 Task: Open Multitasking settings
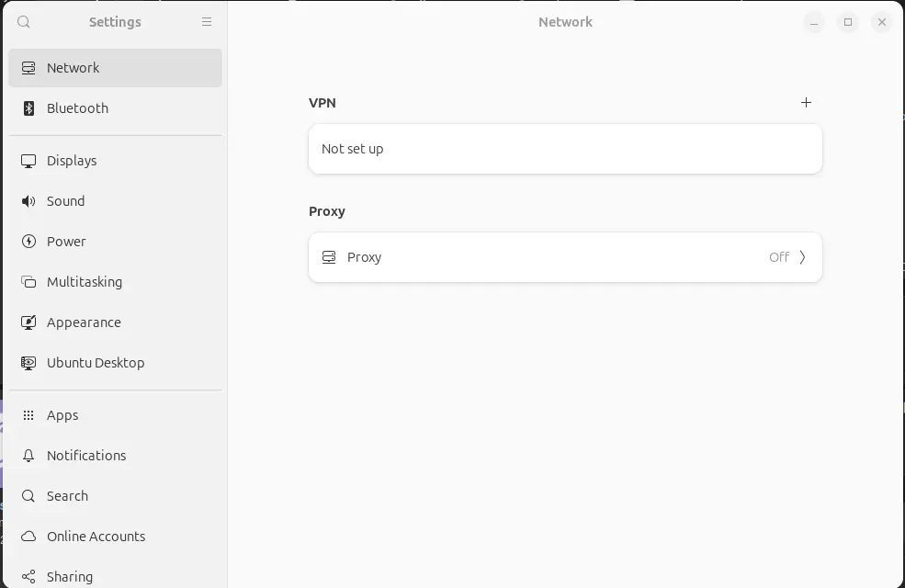point(116,282)
